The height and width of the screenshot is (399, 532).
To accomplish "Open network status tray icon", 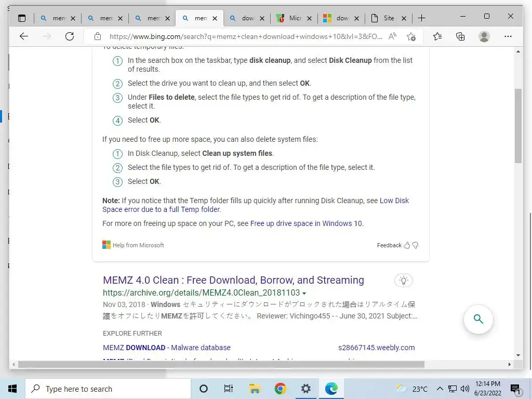I will pyautogui.click(x=453, y=389).
